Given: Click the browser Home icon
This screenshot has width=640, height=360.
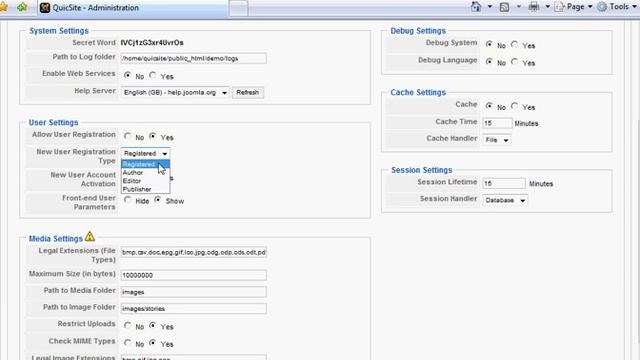Looking at the screenshot, I should 476,7.
